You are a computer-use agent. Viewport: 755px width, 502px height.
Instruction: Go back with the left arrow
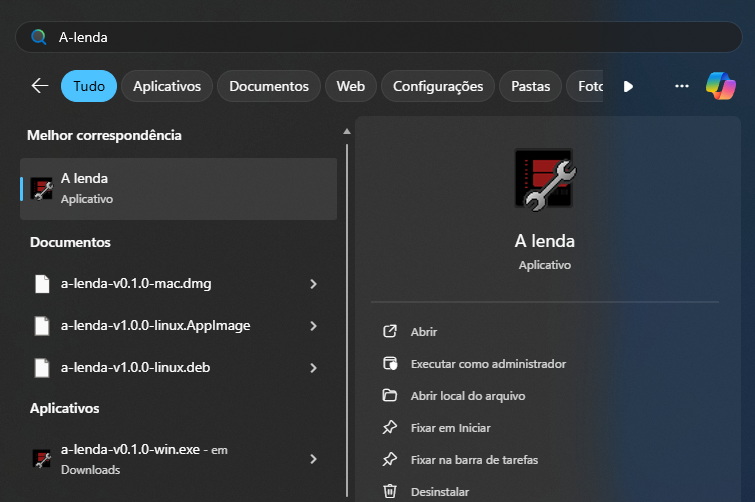click(x=40, y=86)
